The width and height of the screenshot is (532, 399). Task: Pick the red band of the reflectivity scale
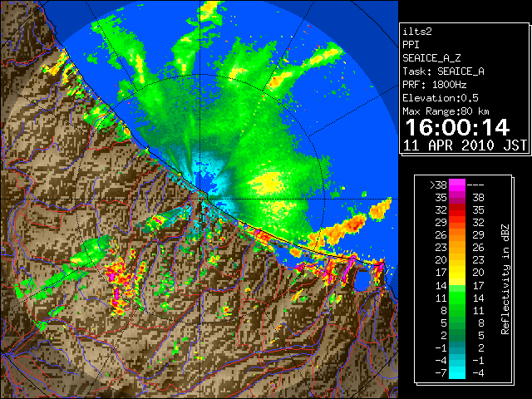click(x=457, y=209)
